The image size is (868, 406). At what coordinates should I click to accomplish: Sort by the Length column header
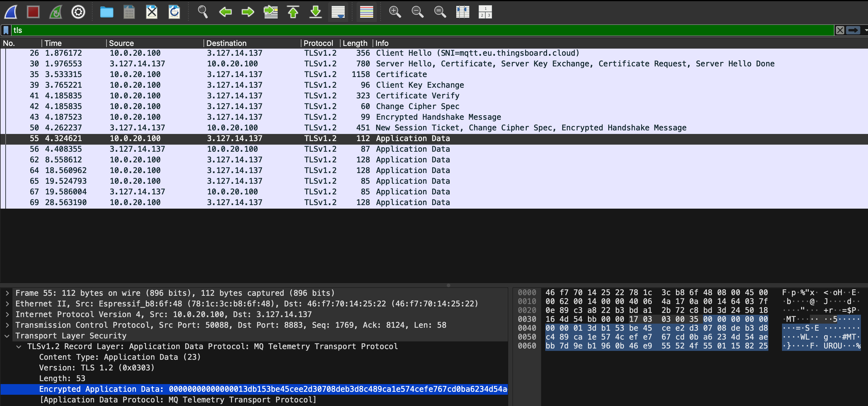pyautogui.click(x=357, y=43)
